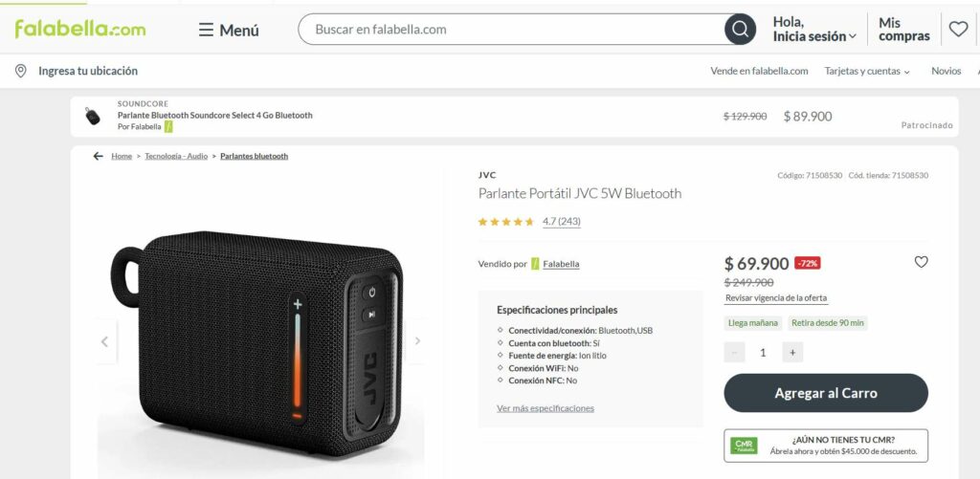Open the wishlist heart in the header

(958, 29)
